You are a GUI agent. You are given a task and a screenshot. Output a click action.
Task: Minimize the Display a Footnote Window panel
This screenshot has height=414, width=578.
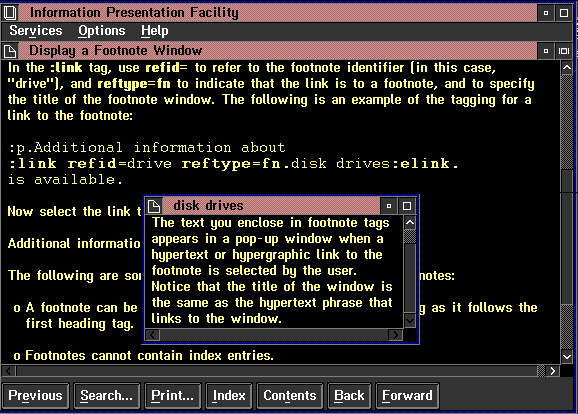pyautogui.click(x=546, y=51)
